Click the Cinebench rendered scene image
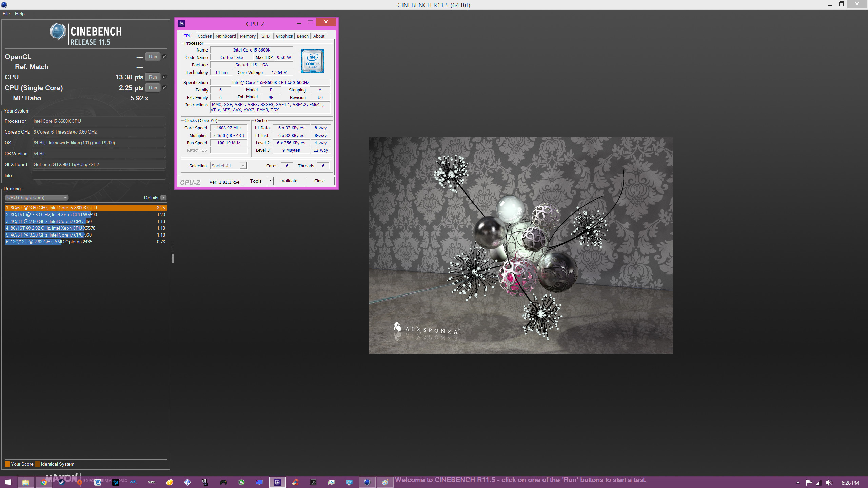 point(520,245)
